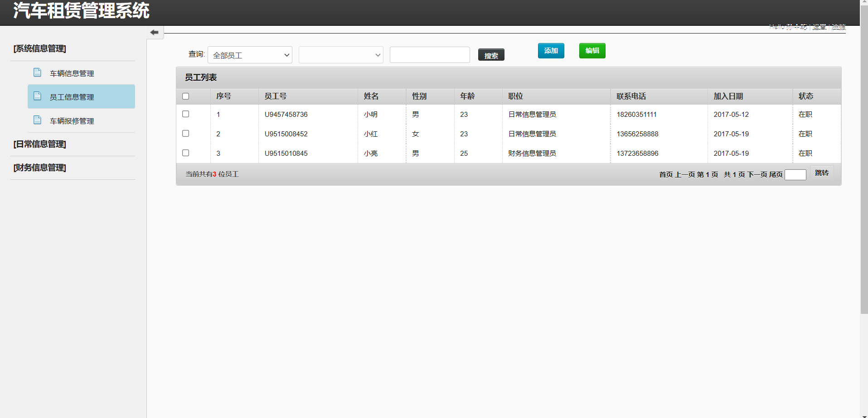Expand the [日常信息管理] menu section

click(40, 144)
